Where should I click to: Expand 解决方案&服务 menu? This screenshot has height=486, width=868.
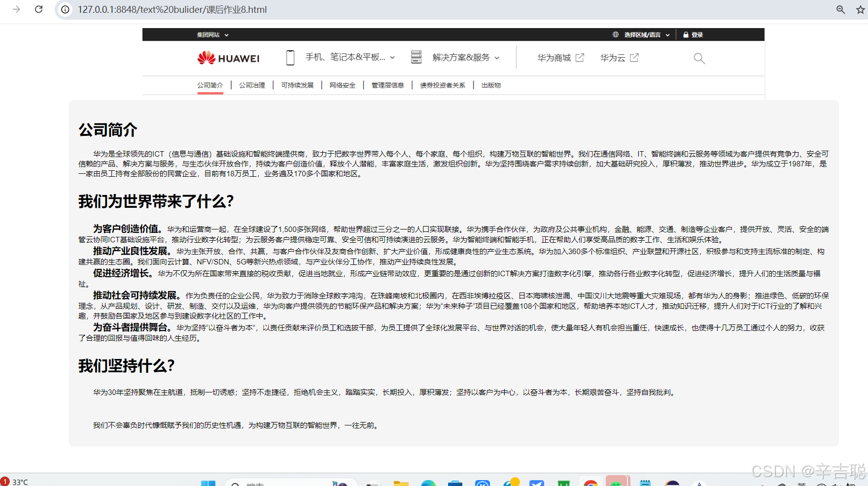466,58
